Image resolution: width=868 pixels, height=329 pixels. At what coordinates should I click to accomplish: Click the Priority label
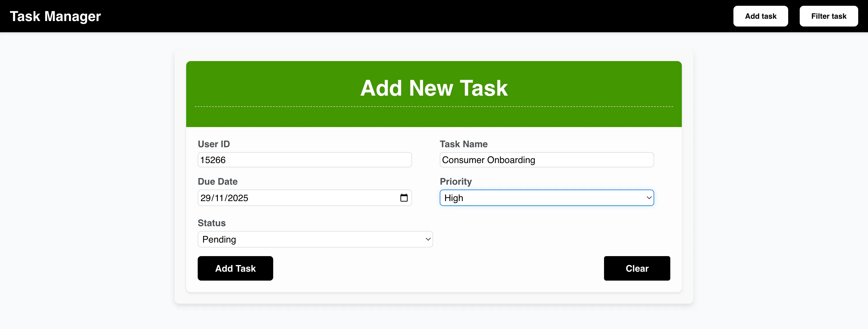tap(456, 181)
